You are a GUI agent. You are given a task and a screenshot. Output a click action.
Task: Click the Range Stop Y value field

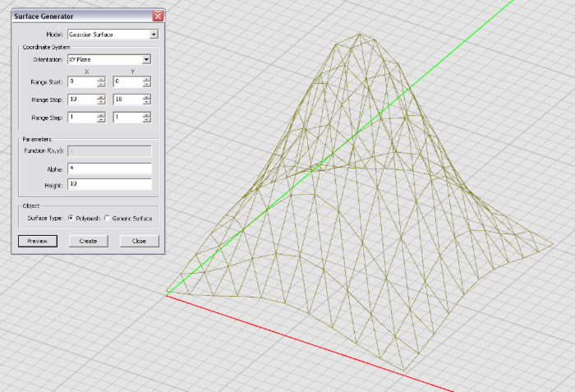(x=126, y=99)
